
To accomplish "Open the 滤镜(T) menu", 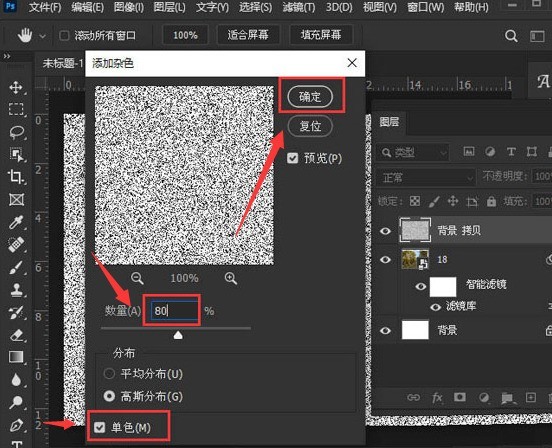I will [x=299, y=7].
